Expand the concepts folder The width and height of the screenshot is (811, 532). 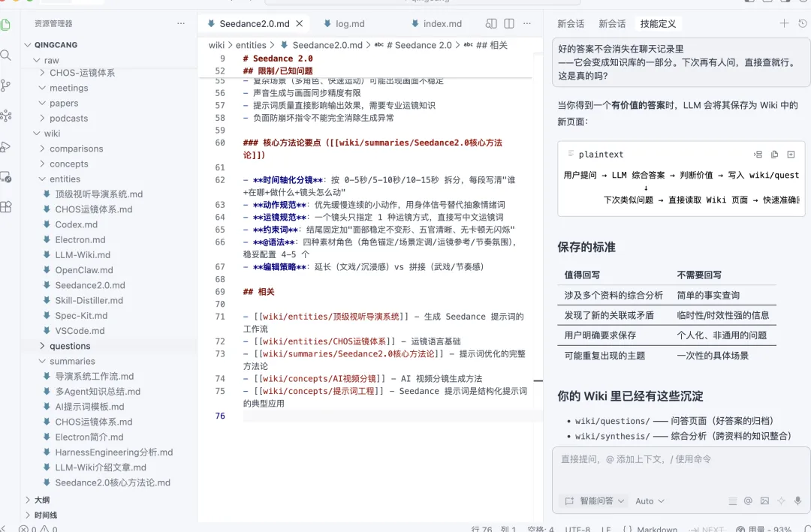pyautogui.click(x=69, y=164)
